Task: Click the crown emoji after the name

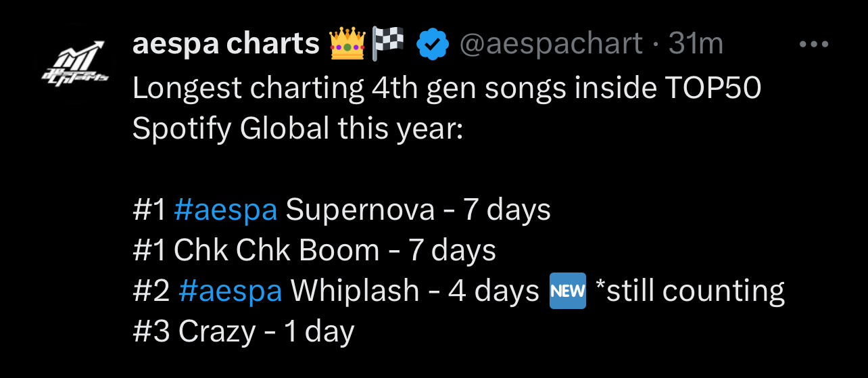Action: pyautogui.click(x=347, y=44)
